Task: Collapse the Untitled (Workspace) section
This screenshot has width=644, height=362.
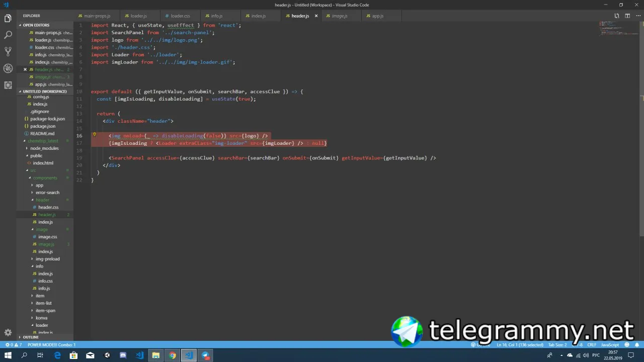Action: (44, 92)
